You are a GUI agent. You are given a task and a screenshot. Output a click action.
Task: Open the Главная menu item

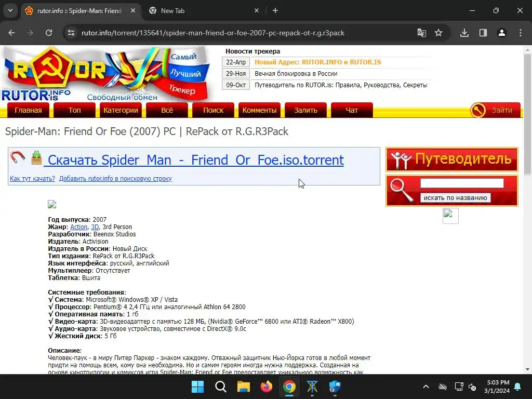(28, 110)
